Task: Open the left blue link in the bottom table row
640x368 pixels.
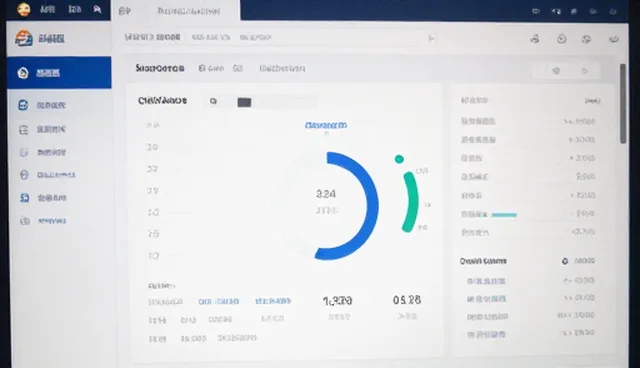Action: pyautogui.click(x=218, y=301)
